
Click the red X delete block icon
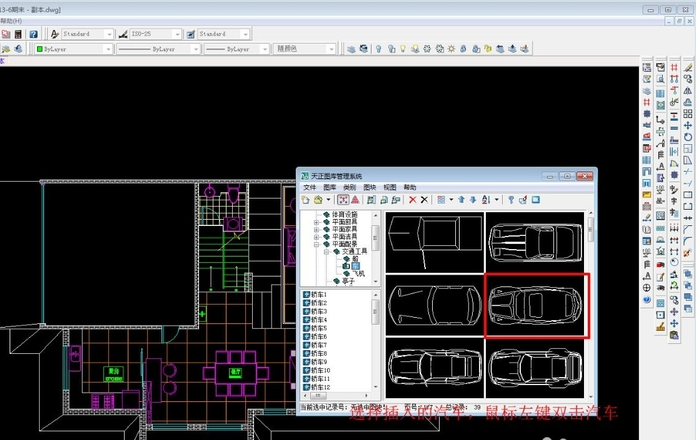(x=413, y=200)
